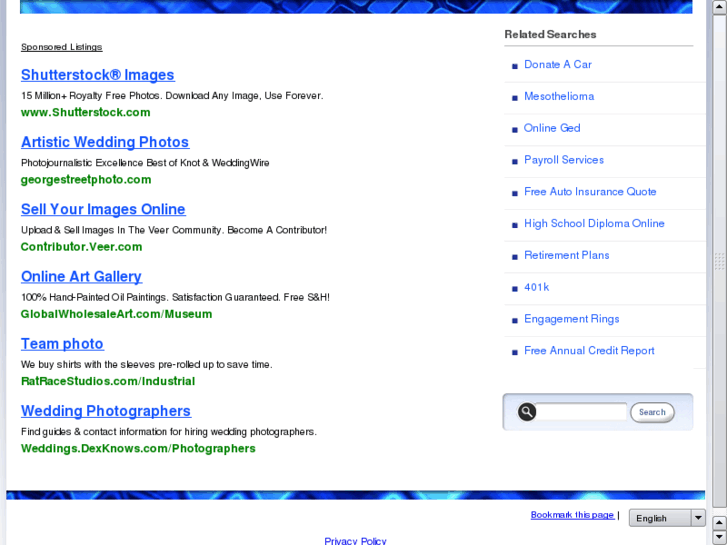Click the Team photo ad description text
Screen dimensions: 727x545
147,365
